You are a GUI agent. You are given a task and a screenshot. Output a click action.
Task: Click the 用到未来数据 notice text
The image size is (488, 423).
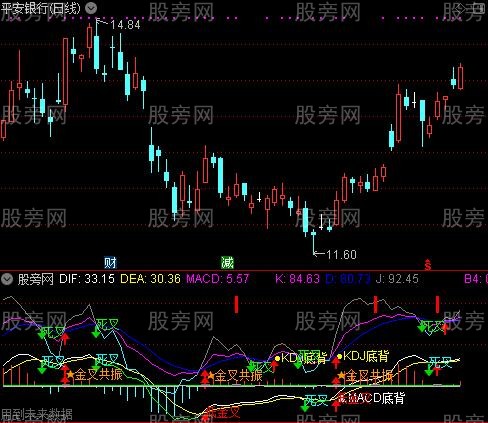click(36, 415)
